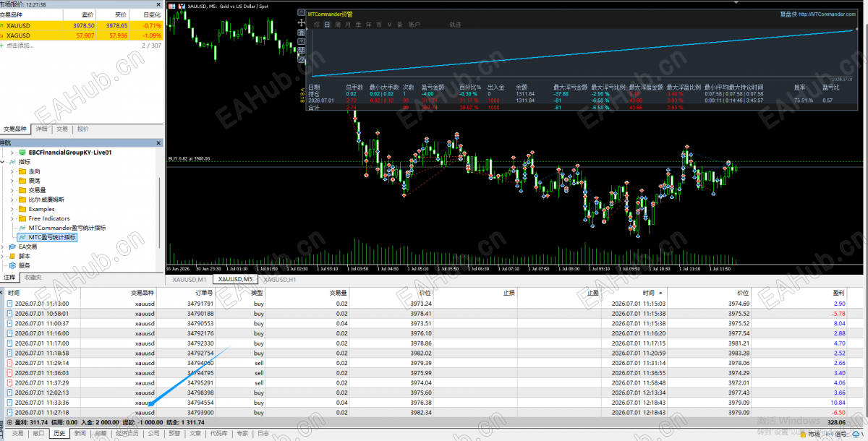Click the 脚本 scripts icon in Navigator
The width and height of the screenshot is (868, 441).
[12, 256]
